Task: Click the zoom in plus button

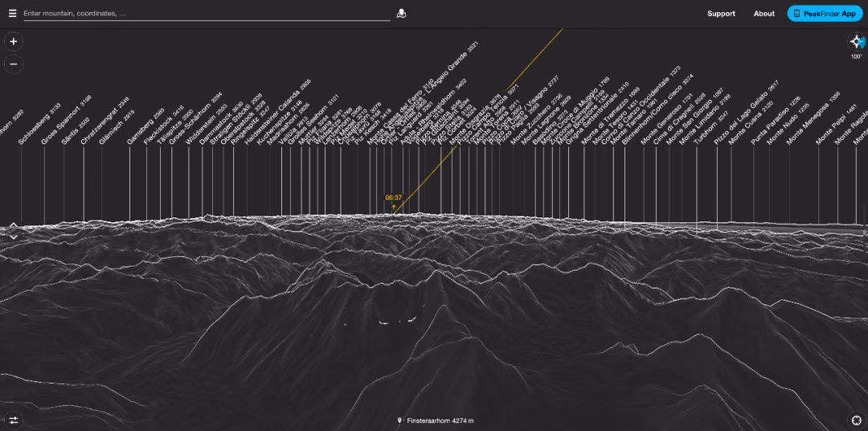Action: tap(14, 42)
